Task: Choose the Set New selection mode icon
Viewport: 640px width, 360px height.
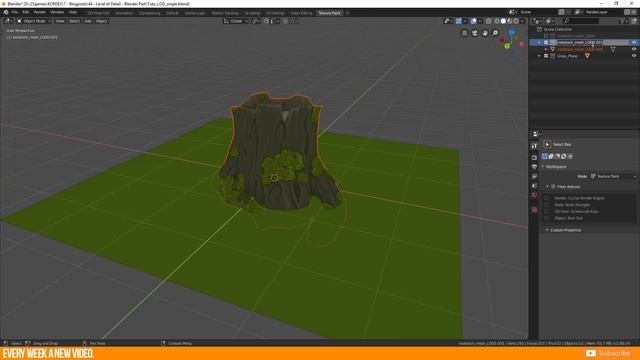Action: click(544, 156)
